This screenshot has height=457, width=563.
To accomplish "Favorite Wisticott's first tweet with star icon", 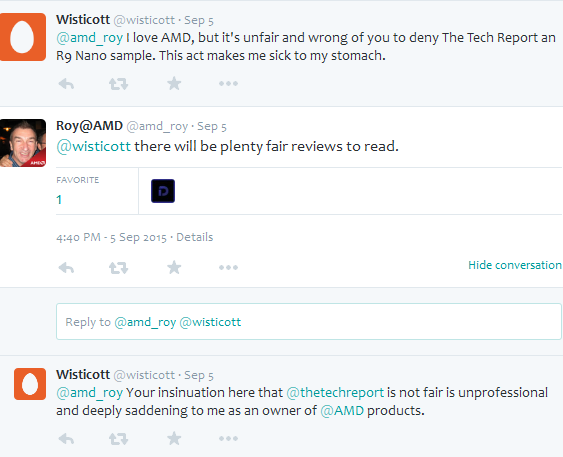I will pos(174,84).
